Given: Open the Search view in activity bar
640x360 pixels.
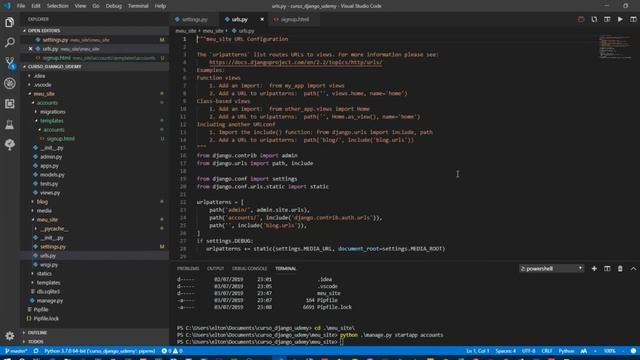Looking at the screenshot, I should (9, 42).
